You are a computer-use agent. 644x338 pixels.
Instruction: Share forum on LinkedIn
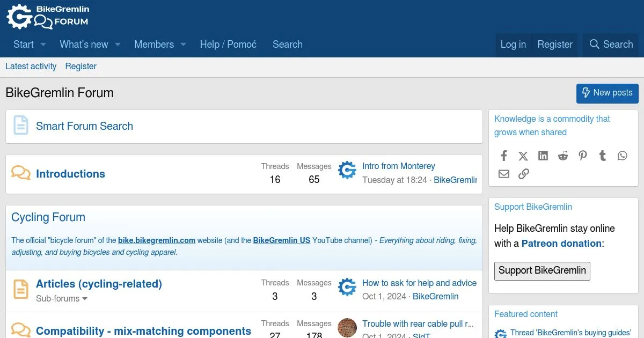coord(543,156)
